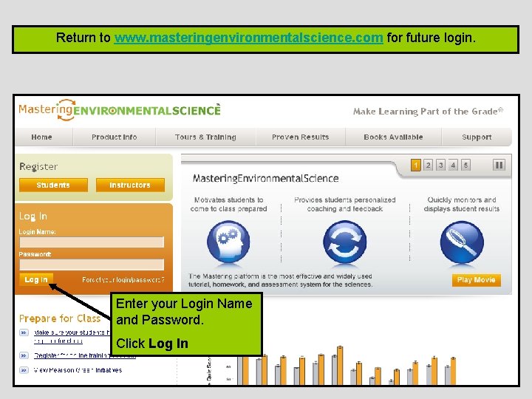Click the circular arrows coaching icon
This screenshot has height=399, width=532.
point(345,242)
